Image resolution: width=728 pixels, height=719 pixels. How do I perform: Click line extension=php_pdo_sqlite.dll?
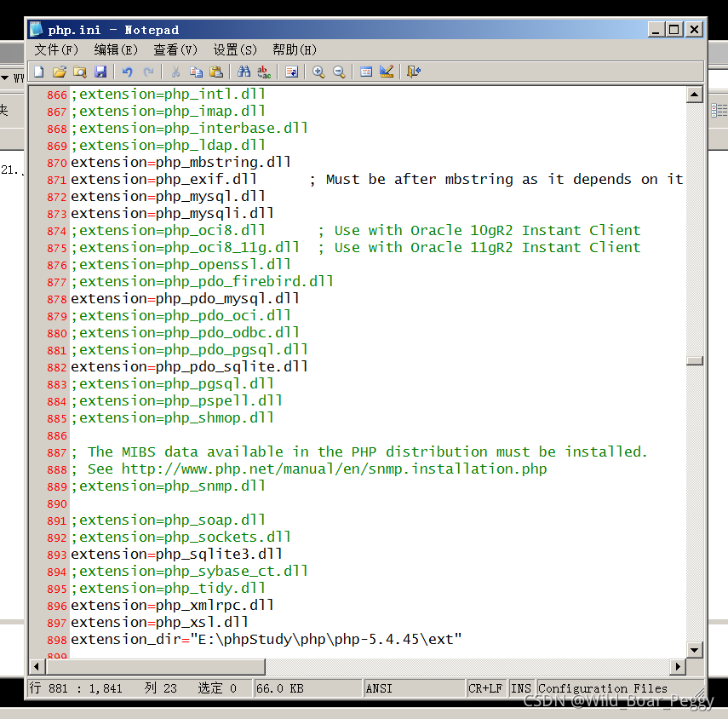(189, 367)
